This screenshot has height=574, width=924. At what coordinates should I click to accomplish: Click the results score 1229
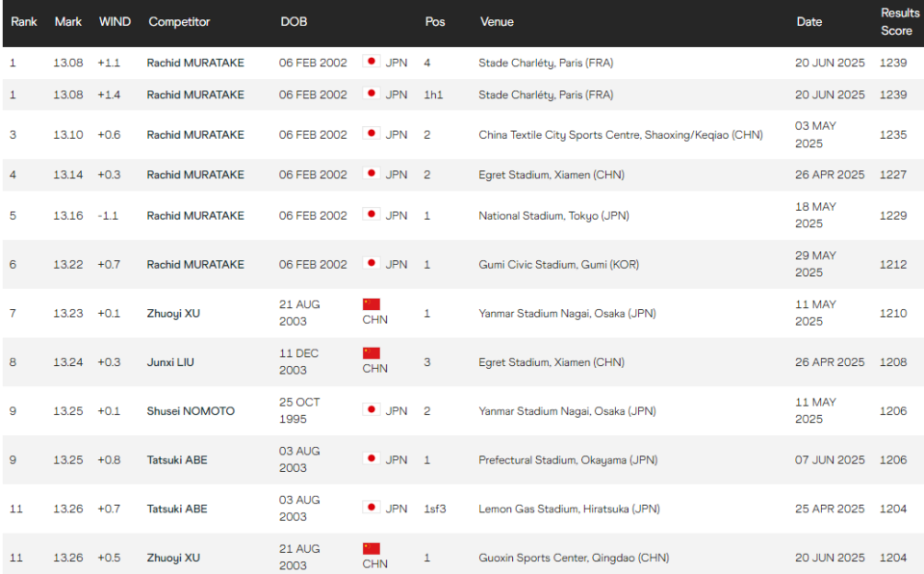[x=893, y=216]
